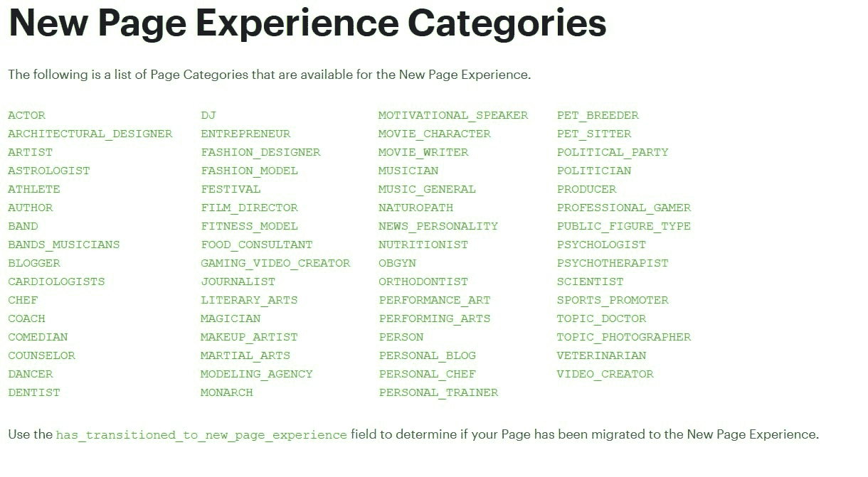The width and height of the screenshot is (868, 477).
Task: Select the VIDEO_CREATOR category link
Action: [x=605, y=374]
